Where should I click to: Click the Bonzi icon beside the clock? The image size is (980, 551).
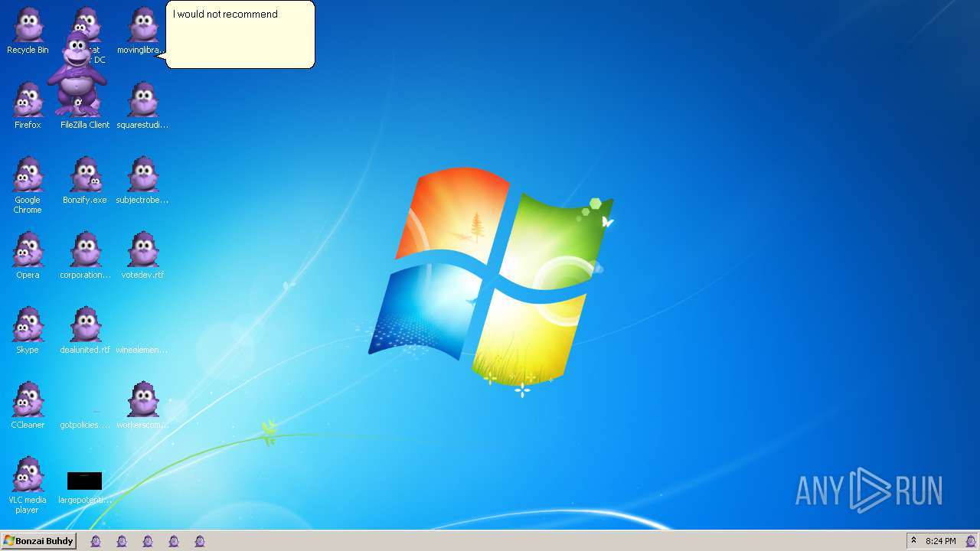tap(971, 541)
